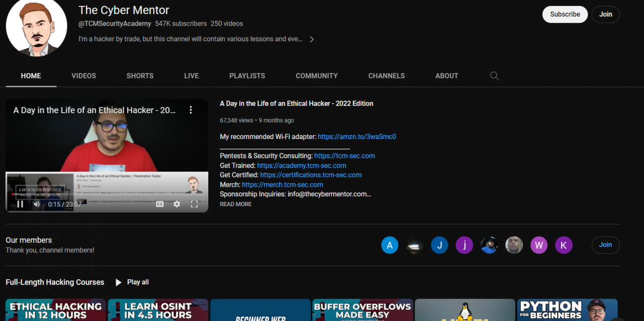
Task: Click member avatar with letter A
Action: click(390, 245)
